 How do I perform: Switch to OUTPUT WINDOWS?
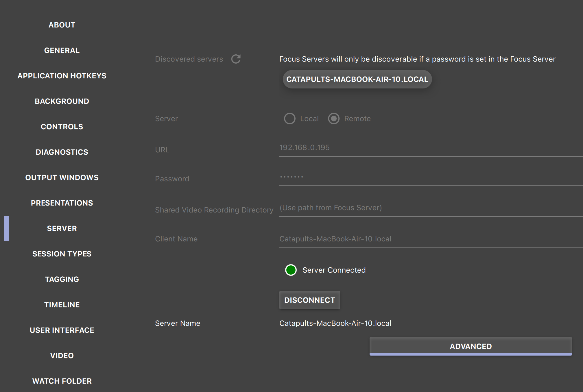click(62, 177)
